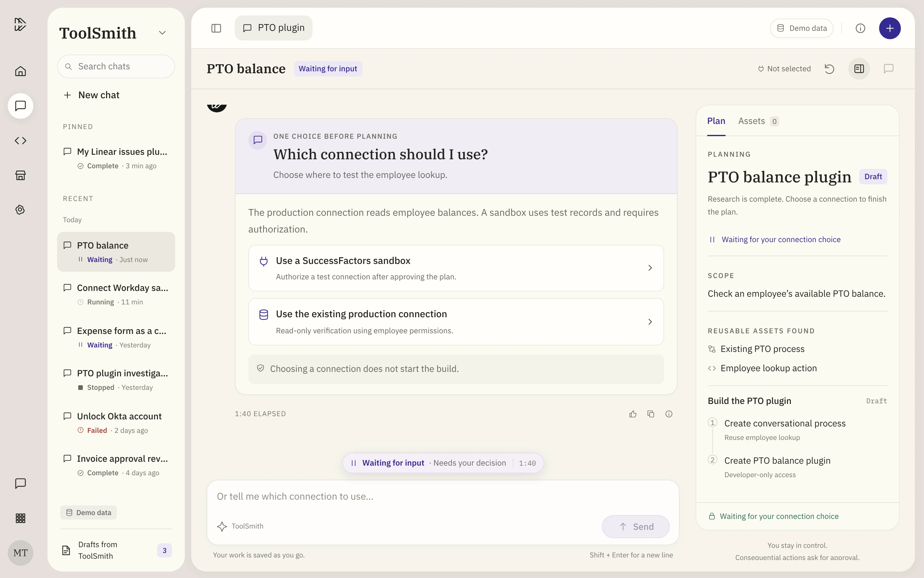Click the database icon beside production connection
This screenshot has height=578, width=924.
[263, 315]
